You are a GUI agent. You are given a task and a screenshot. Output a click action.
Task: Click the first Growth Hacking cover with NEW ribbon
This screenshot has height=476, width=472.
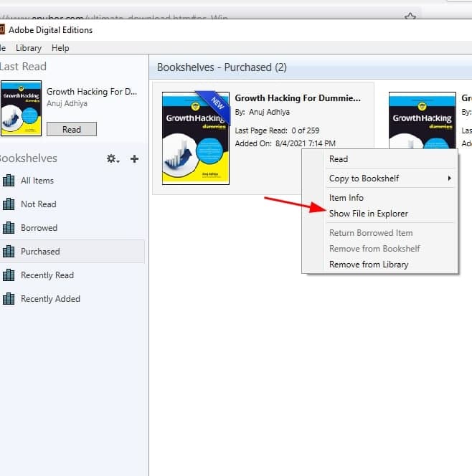[x=196, y=138]
